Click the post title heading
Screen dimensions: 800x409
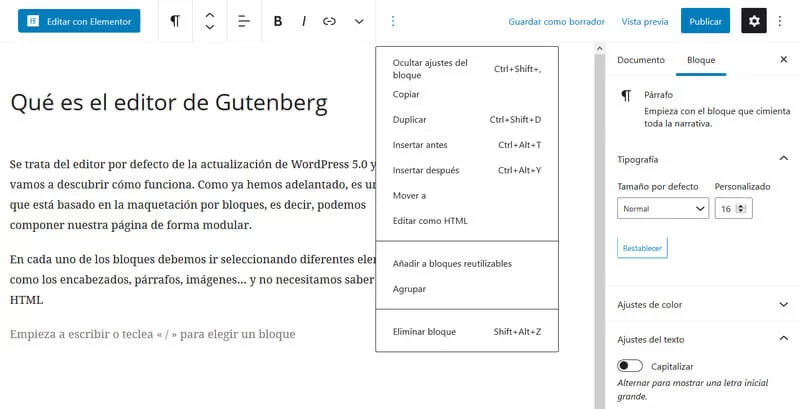point(169,103)
